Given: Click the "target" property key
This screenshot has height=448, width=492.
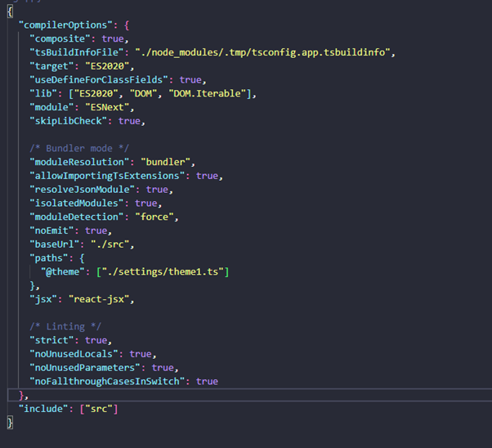Looking at the screenshot, I should [51, 66].
